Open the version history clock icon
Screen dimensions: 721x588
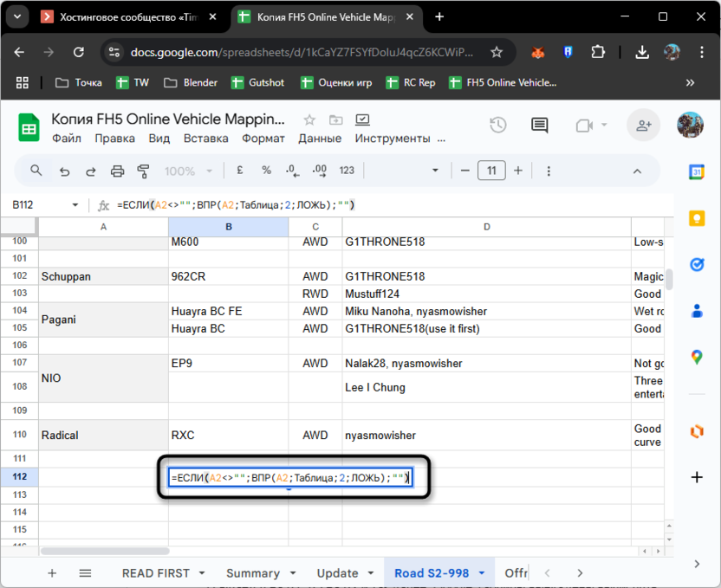click(497, 126)
